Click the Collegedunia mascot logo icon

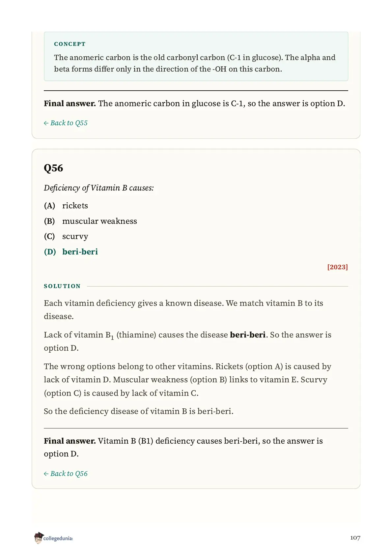click(39, 538)
